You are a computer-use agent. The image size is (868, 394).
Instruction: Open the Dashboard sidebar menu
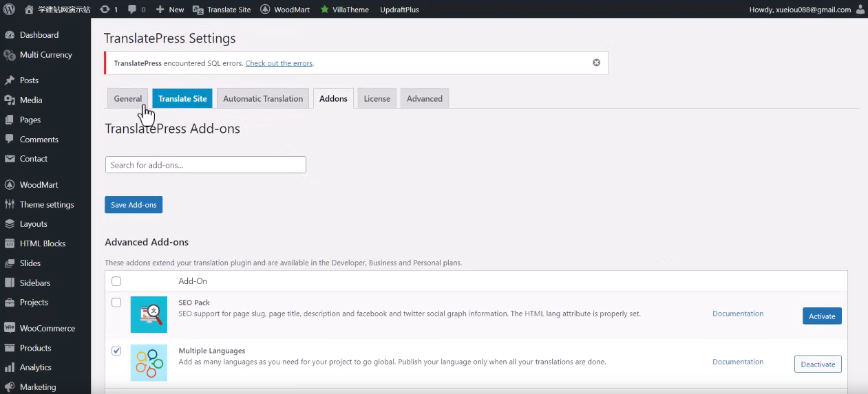tap(39, 35)
